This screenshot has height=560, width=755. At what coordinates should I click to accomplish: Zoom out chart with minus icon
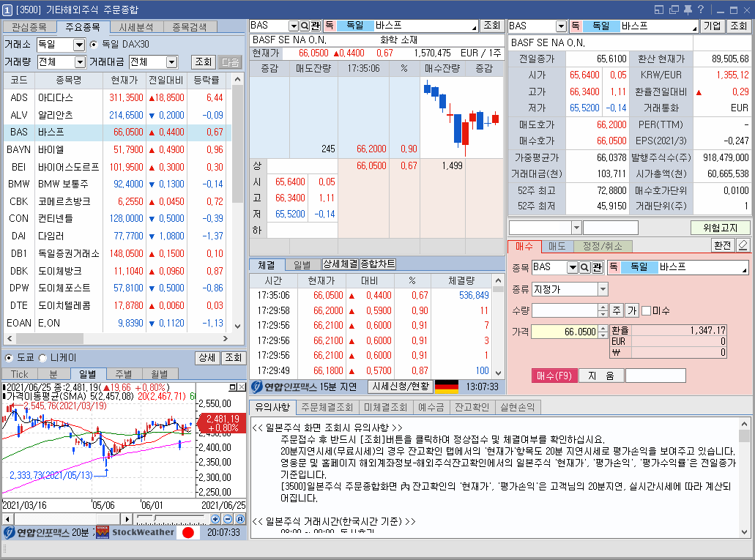pos(228,519)
